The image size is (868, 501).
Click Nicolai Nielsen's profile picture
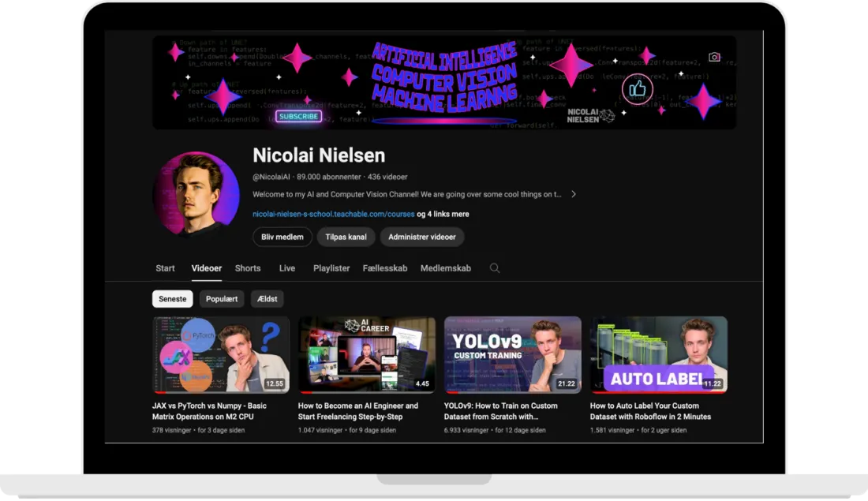[196, 193]
